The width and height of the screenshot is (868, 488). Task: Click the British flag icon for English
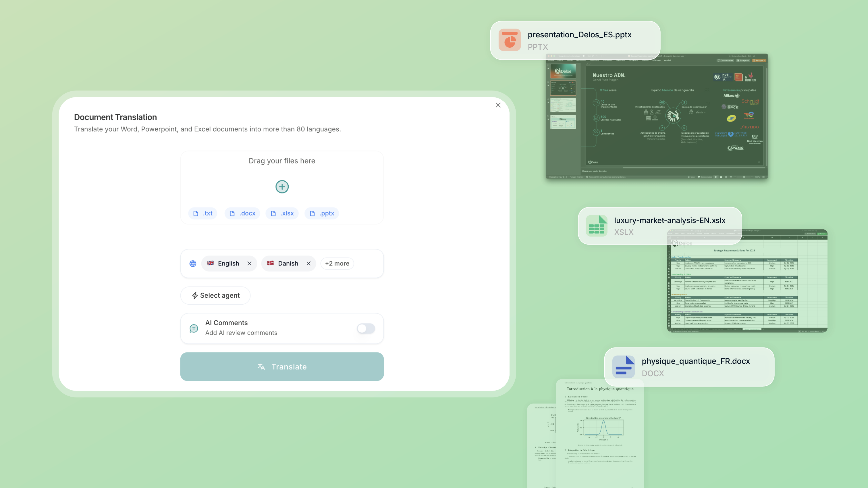[x=210, y=263]
